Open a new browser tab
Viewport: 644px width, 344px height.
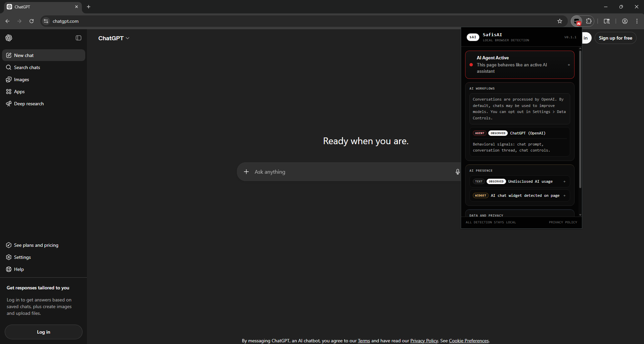(x=89, y=7)
